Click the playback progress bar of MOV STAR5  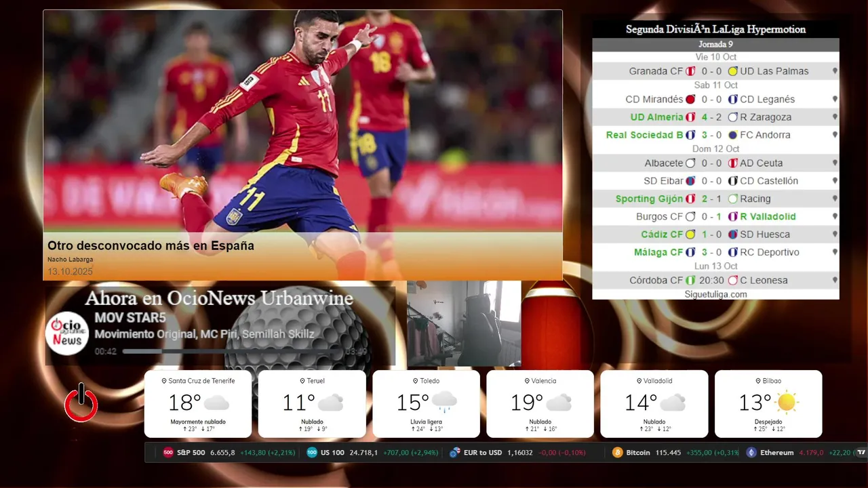(x=233, y=352)
